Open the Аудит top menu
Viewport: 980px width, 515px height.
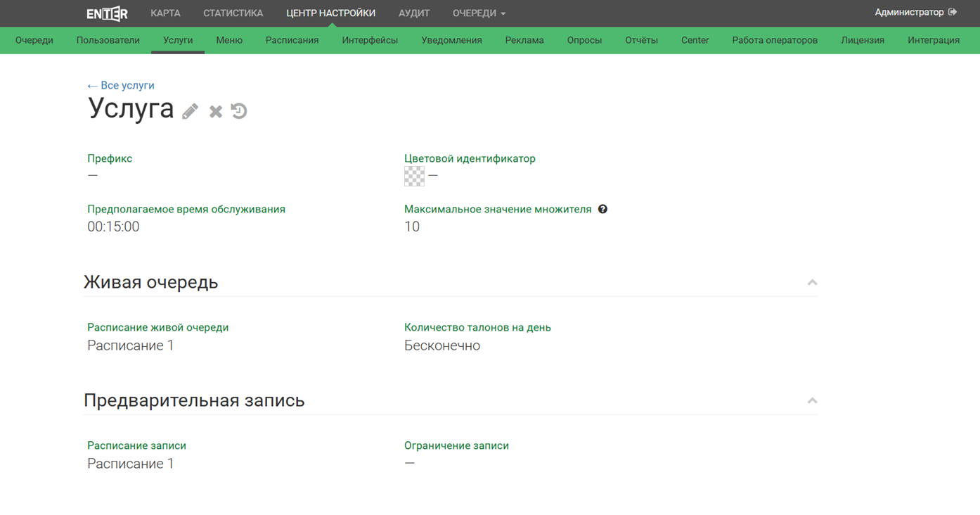[414, 13]
